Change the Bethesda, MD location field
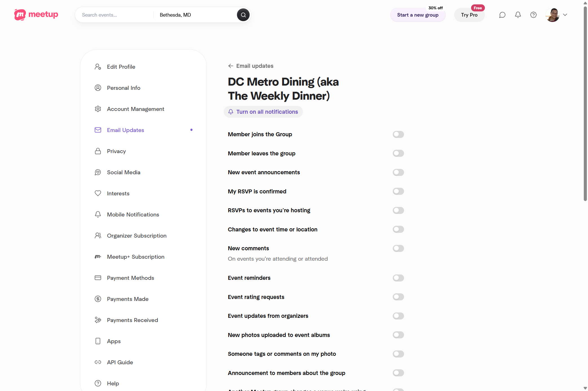The width and height of the screenshot is (588, 391). 195,15
